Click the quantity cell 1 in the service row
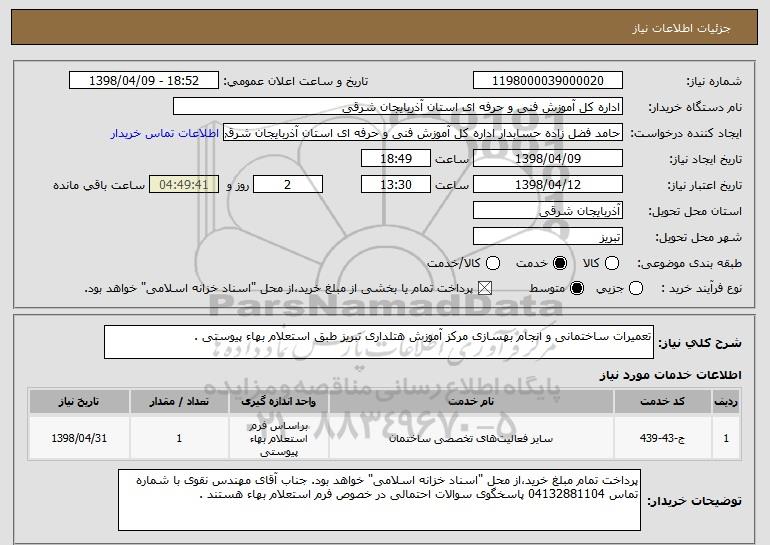 tap(179, 438)
